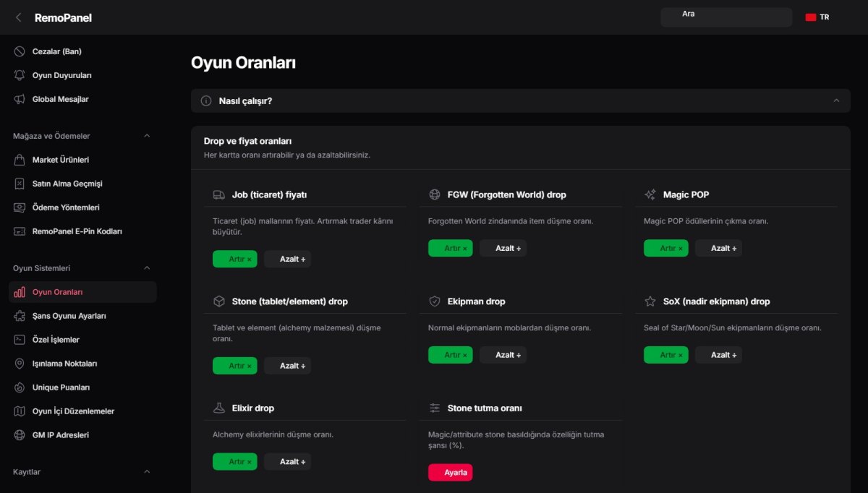868x493 pixels.
Task: Collapse the Mağaza ve Ödemeler section
Action: tap(147, 136)
